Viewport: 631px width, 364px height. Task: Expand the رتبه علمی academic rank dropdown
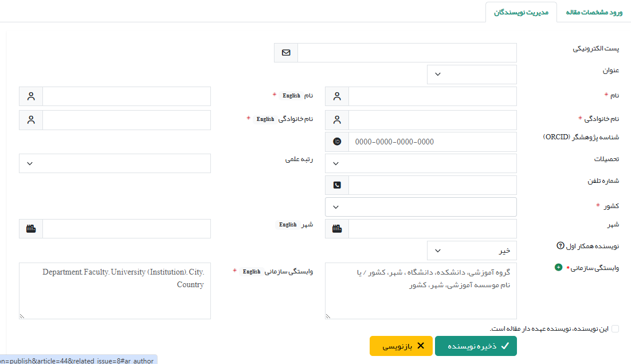pos(115,163)
